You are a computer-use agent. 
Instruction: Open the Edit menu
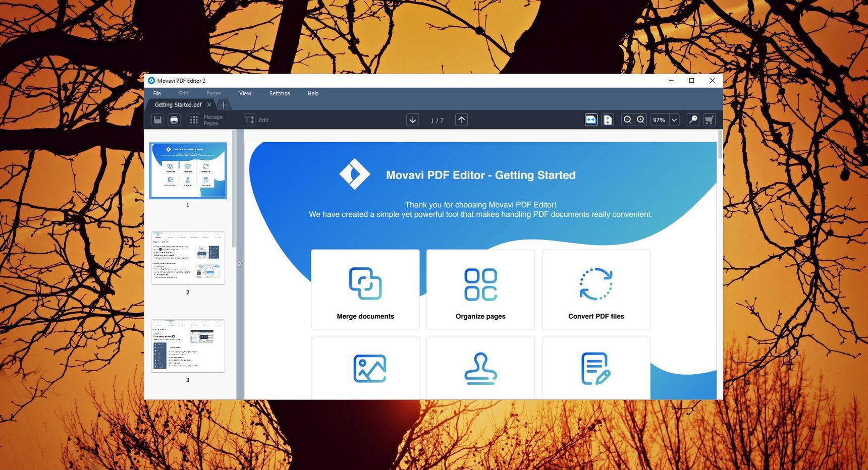184,93
